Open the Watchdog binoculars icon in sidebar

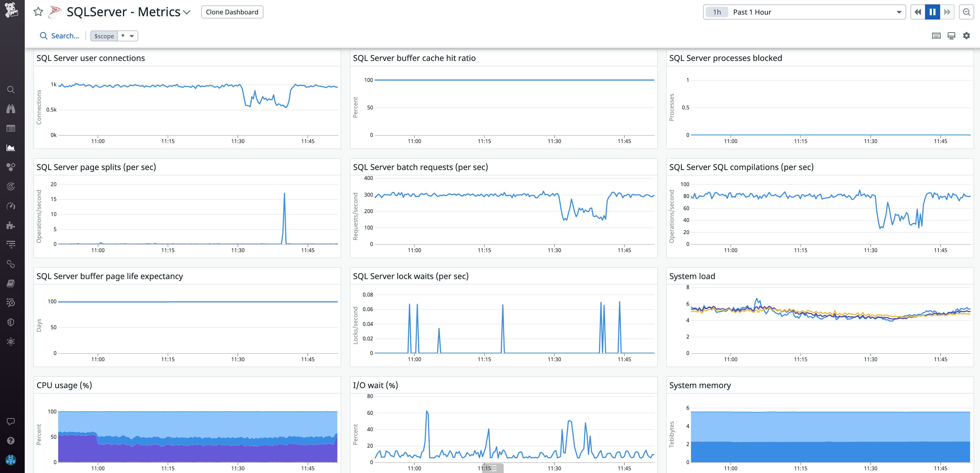click(11, 109)
